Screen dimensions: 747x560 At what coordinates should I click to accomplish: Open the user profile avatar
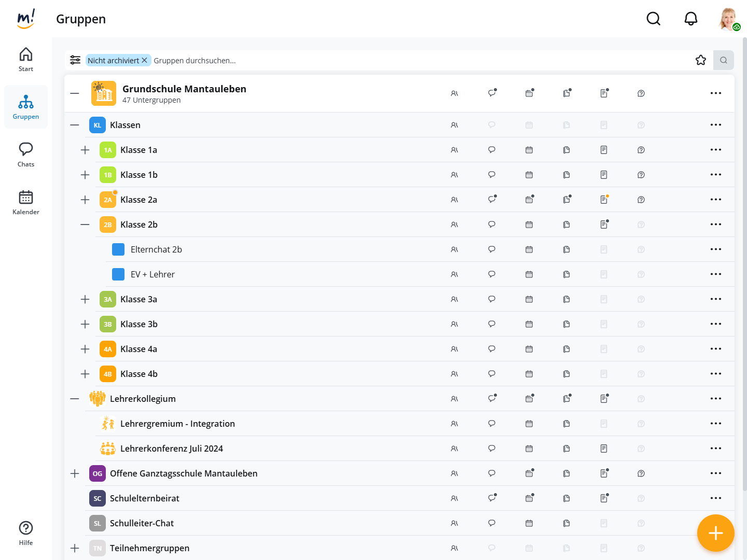point(728,19)
